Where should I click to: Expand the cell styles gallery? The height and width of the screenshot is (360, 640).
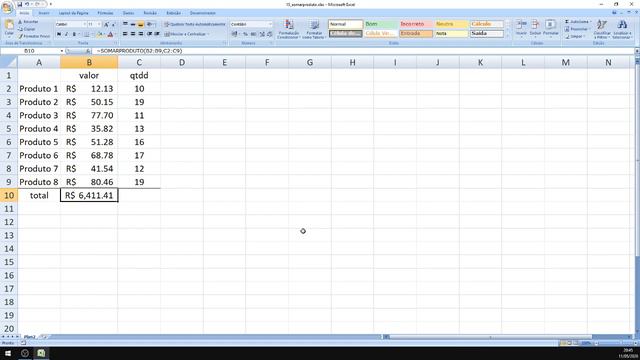(x=508, y=36)
